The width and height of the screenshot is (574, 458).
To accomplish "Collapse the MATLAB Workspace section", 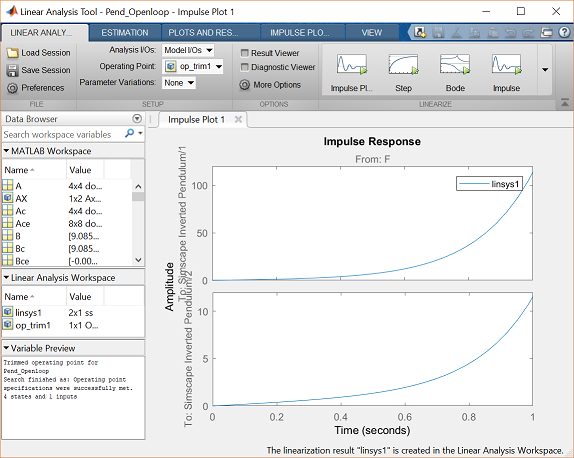I will pos(6,151).
